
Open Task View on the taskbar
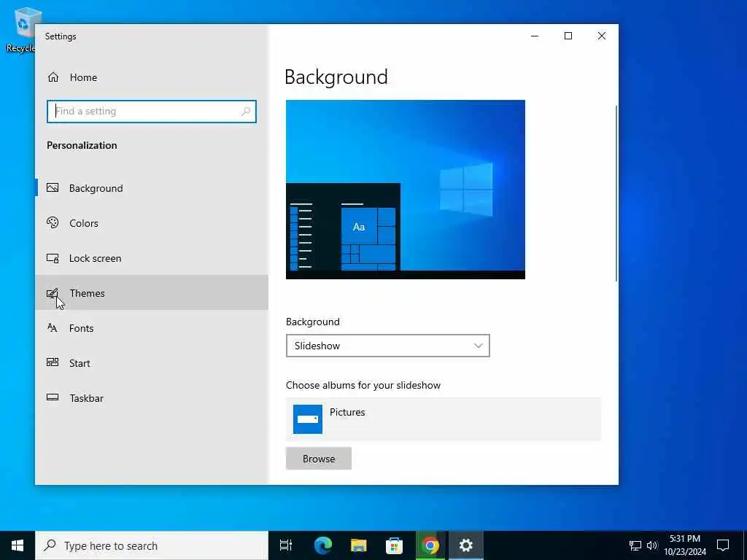(286, 545)
